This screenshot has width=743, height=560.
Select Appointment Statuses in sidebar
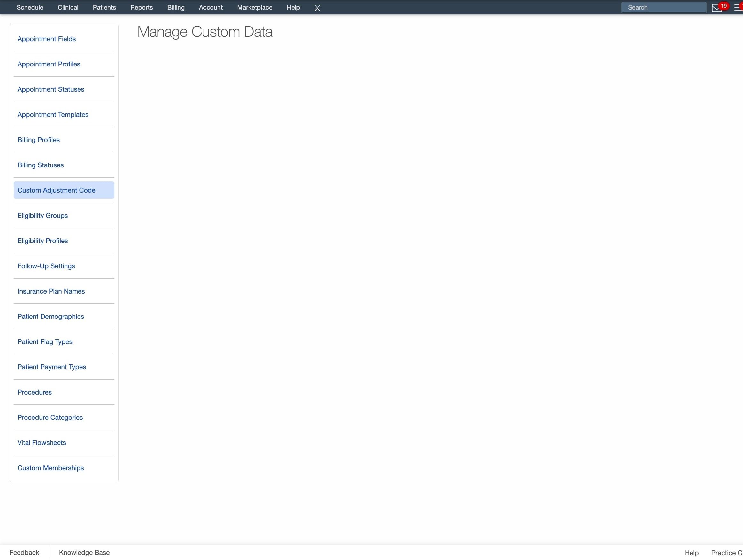coord(64,89)
